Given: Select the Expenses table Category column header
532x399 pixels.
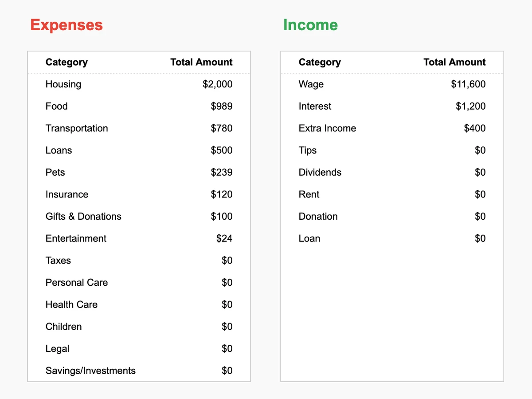Looking at the screenshot, I should click(x=66, y=62).
